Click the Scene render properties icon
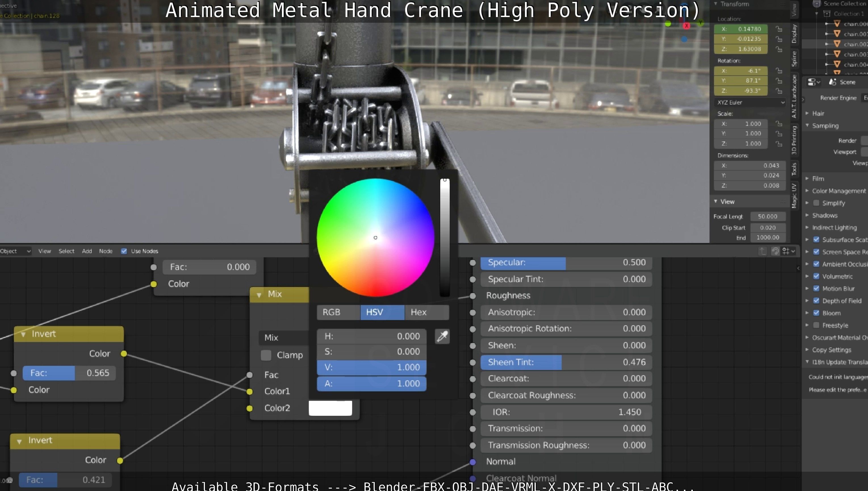The width and height of the screenshot is (868, 491). point(833,82)
